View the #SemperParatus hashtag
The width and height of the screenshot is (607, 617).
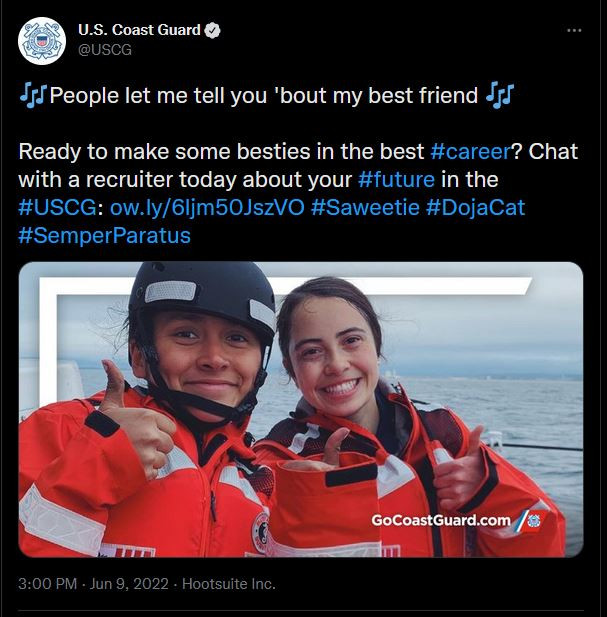point(104,236)
